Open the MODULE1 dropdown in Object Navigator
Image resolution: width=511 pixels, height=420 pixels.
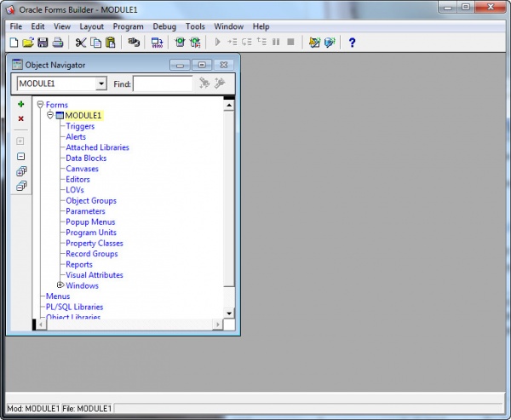click(x=101, y=83)
